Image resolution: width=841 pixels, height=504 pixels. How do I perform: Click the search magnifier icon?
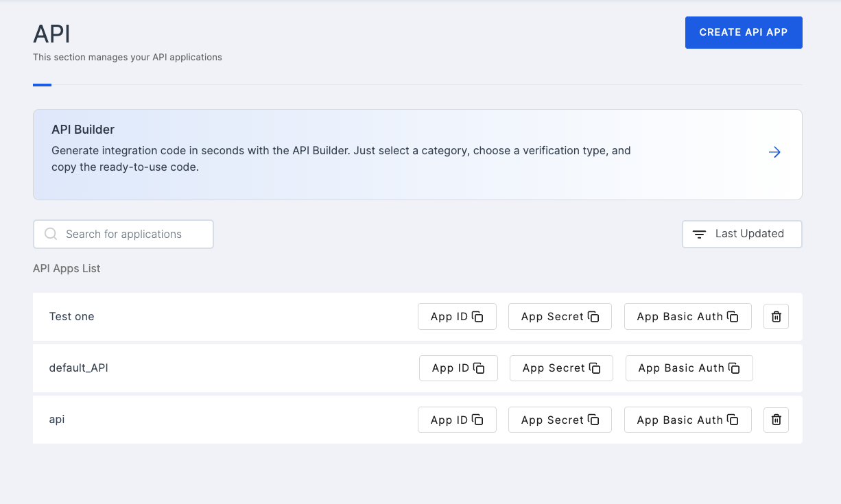[51, 234]
